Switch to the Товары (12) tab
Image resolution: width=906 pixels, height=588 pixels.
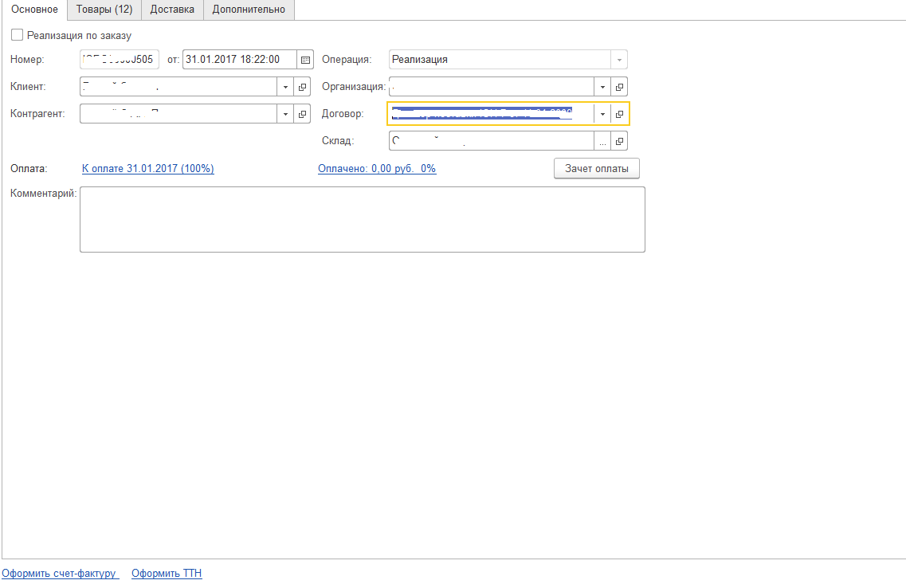coord(104,10)
